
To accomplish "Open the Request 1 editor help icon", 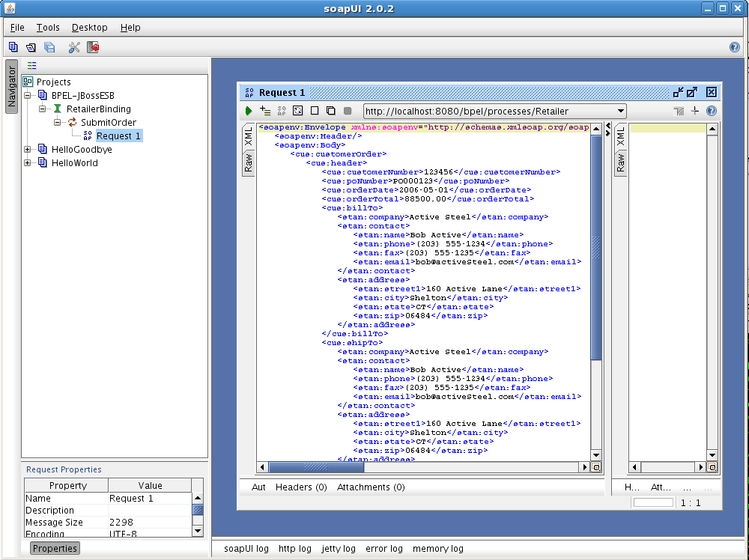I will tap(712, 111).
